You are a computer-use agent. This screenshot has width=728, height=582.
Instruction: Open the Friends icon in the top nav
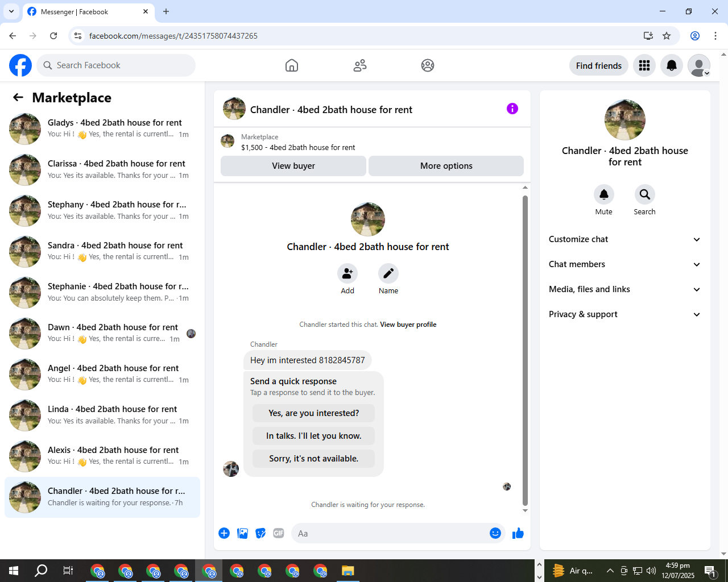tap(360, 65)
